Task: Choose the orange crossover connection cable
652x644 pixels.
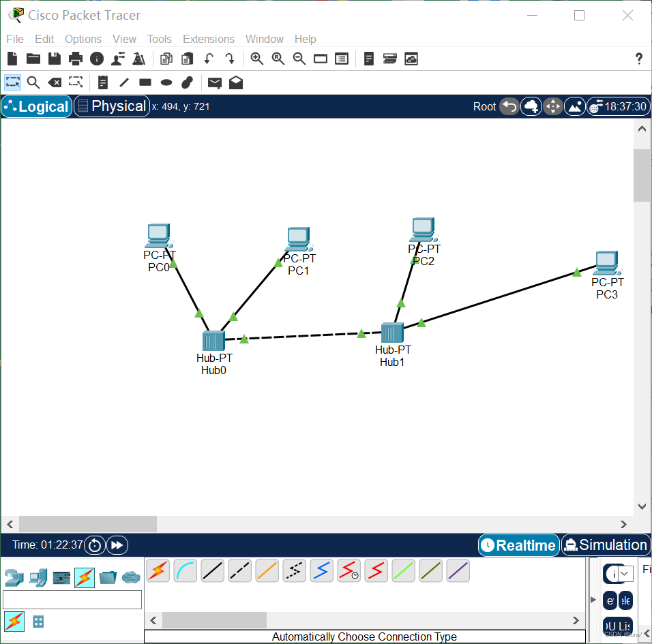Action: (267, 570)
